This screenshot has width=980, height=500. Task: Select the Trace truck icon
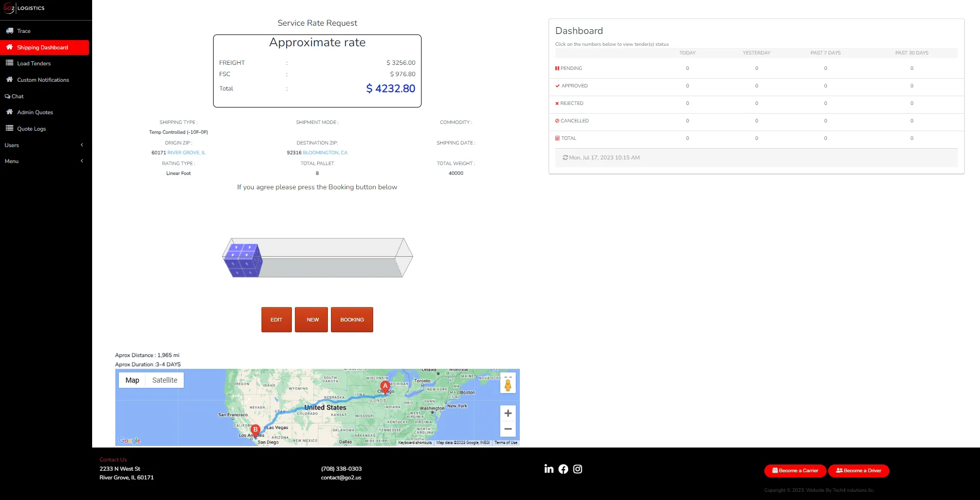click(9, 31)
